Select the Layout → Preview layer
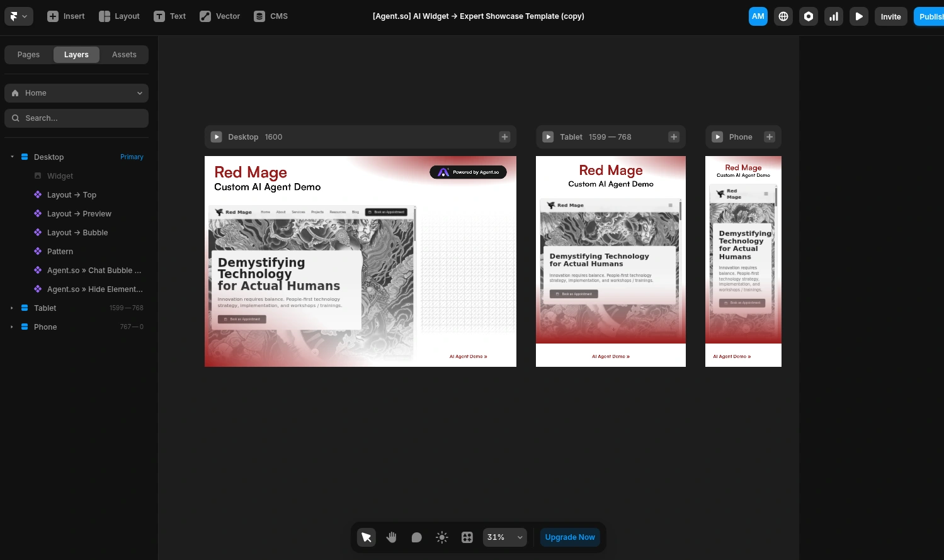Screen dimensions: 944x560 tap(76, 213)
